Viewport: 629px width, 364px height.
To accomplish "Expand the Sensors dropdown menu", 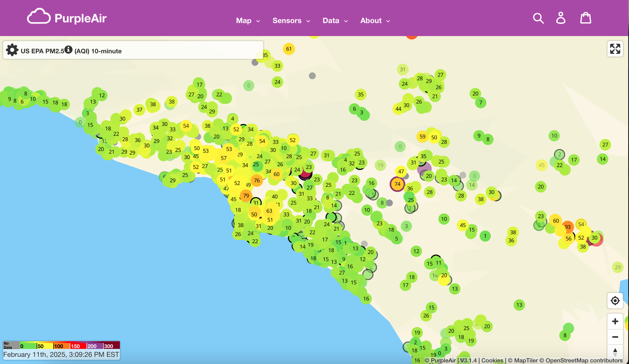I will pos(291,20).
